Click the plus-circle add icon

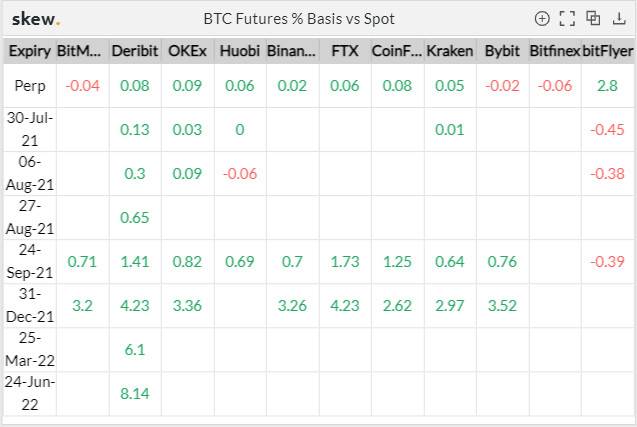pyautogui.click(x=542, y=19)
